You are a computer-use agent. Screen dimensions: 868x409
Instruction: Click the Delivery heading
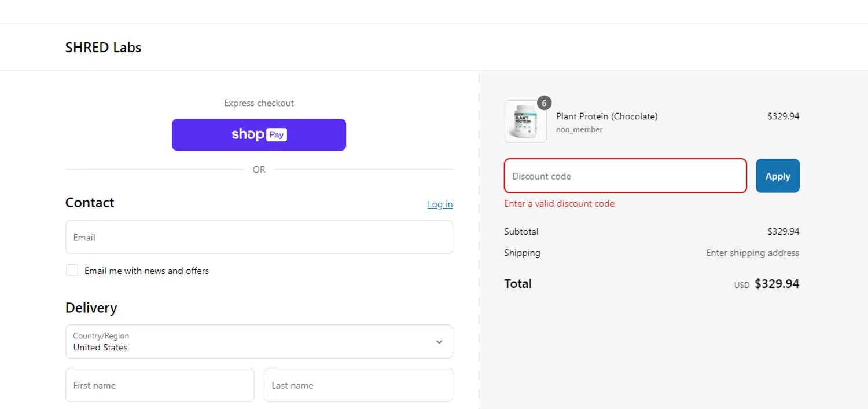91,308
